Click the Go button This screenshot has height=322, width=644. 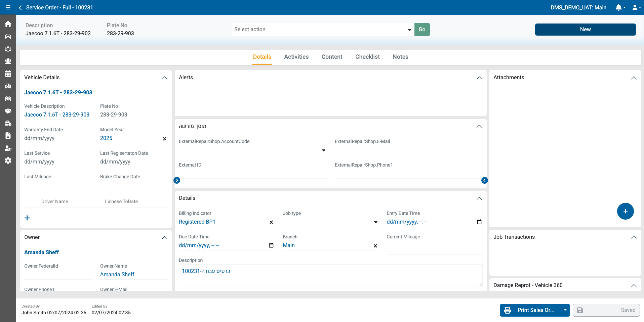422,30
